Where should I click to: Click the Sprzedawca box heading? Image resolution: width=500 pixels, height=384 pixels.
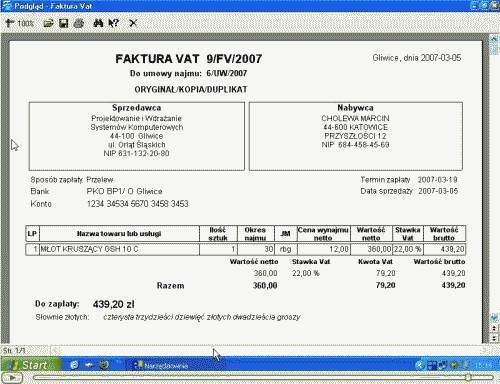137,108
